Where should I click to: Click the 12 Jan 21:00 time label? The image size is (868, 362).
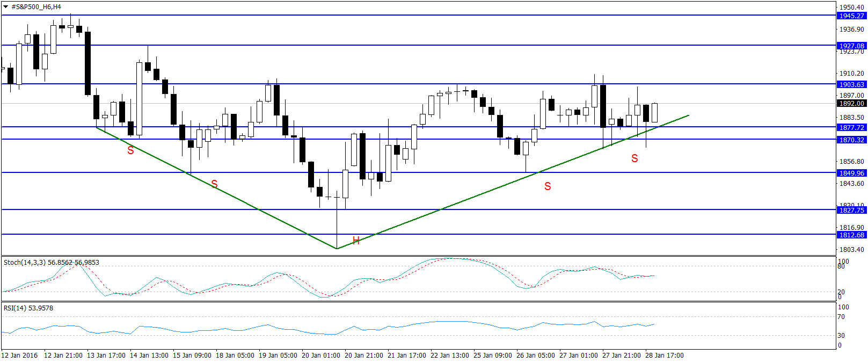[63, 356]
